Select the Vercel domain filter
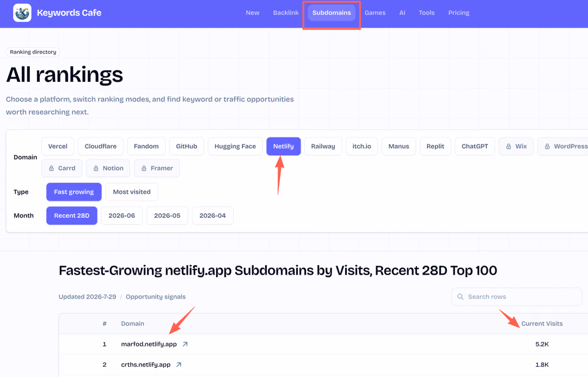The width and height of the screenshot is (588, 377). pyautogui.click(x=58, y=147)
